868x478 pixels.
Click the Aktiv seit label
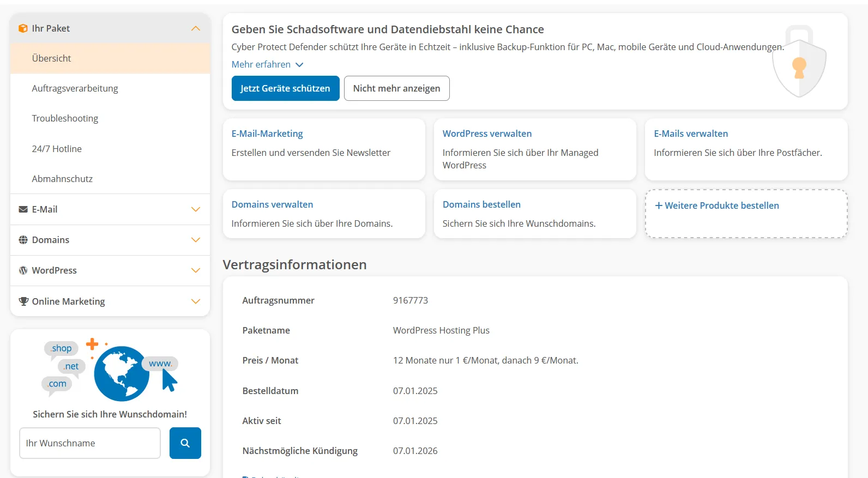click(x=262, y=421)
